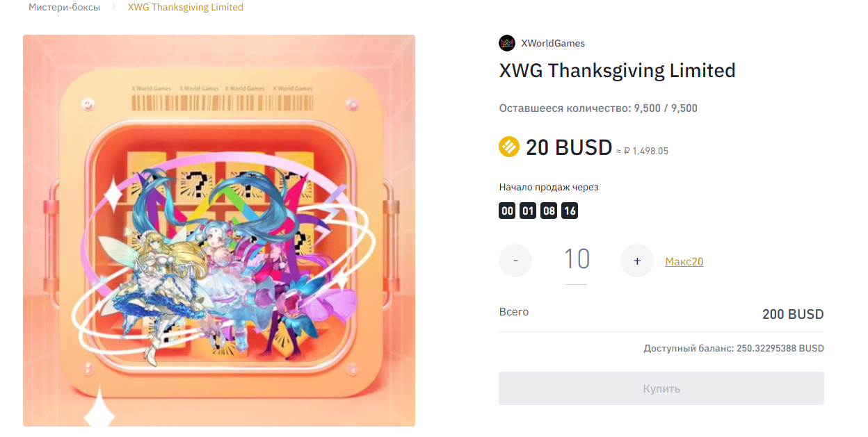Open the XWorldGames creator name link

click(x=553, y=43)
